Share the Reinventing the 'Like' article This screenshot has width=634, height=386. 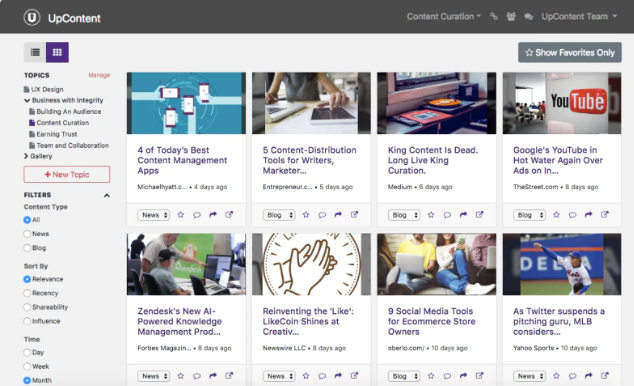click(338, 376)
